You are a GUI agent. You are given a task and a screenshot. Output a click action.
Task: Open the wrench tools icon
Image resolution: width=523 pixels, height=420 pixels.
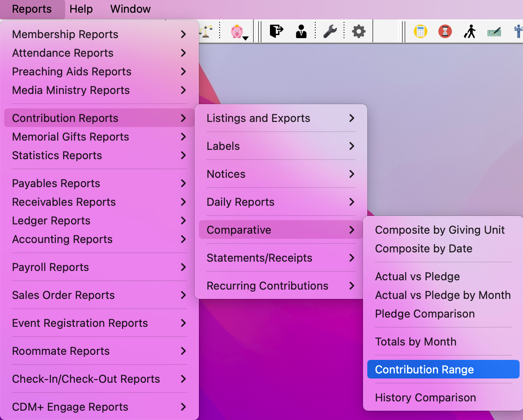[x=330, y=31]
